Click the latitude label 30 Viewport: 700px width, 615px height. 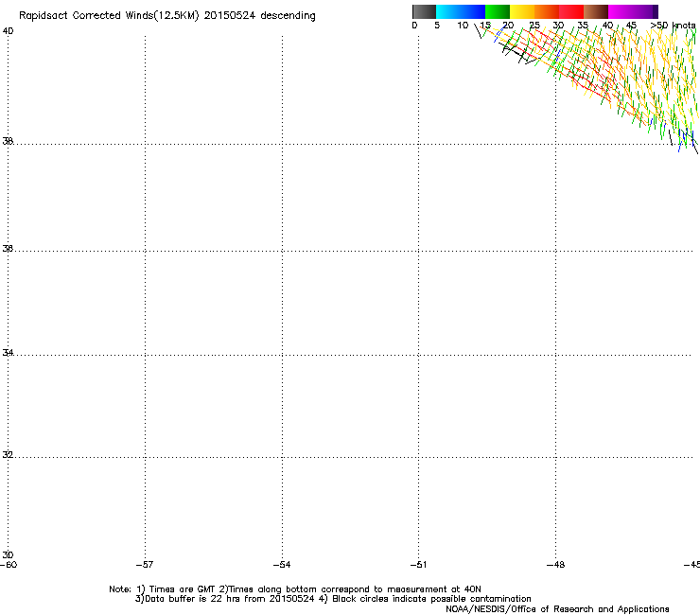point(8,554)
